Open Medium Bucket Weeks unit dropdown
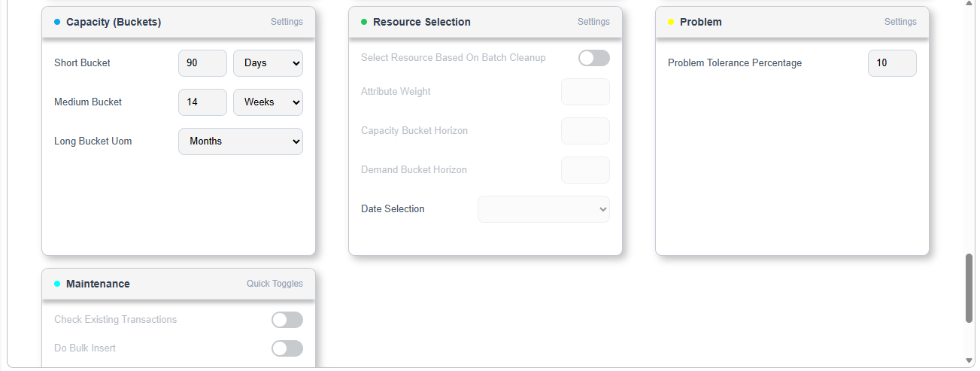Viewport: 980px width, 371px height. pos(268,102)
